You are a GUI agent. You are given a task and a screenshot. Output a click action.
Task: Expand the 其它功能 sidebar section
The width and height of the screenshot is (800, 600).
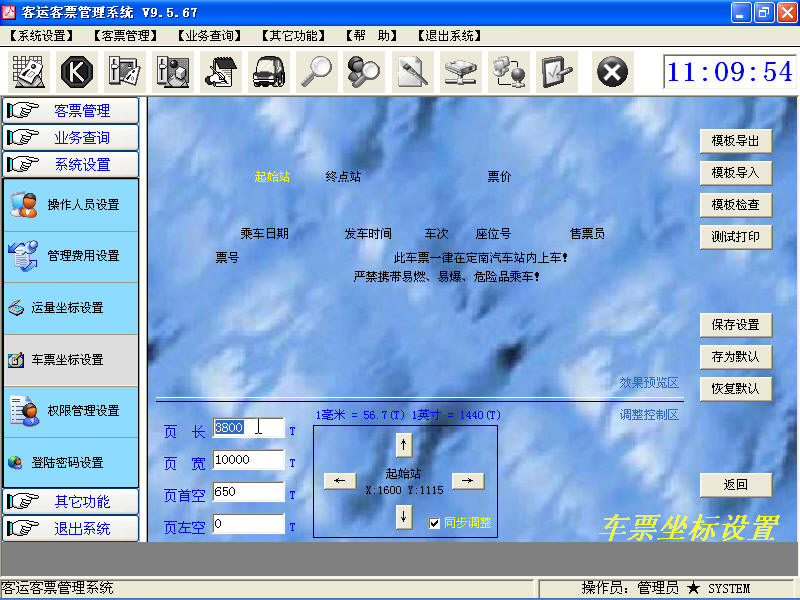(71, 502)
